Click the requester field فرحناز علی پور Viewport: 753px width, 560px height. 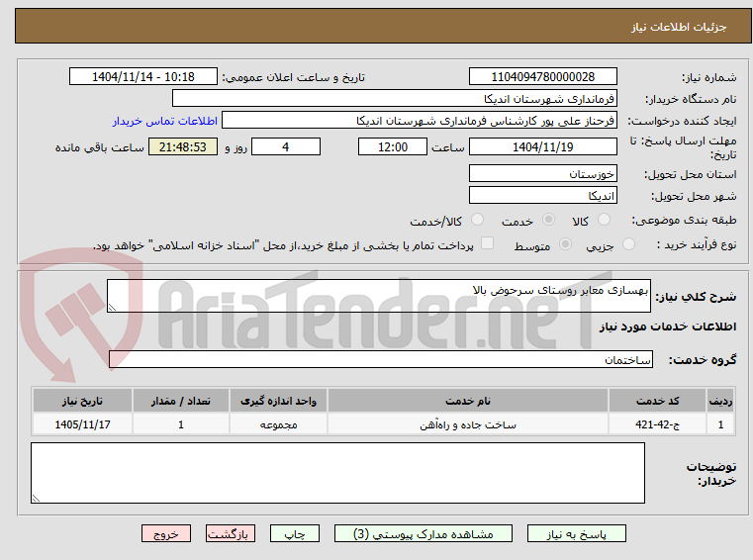[x=419, y=121]
